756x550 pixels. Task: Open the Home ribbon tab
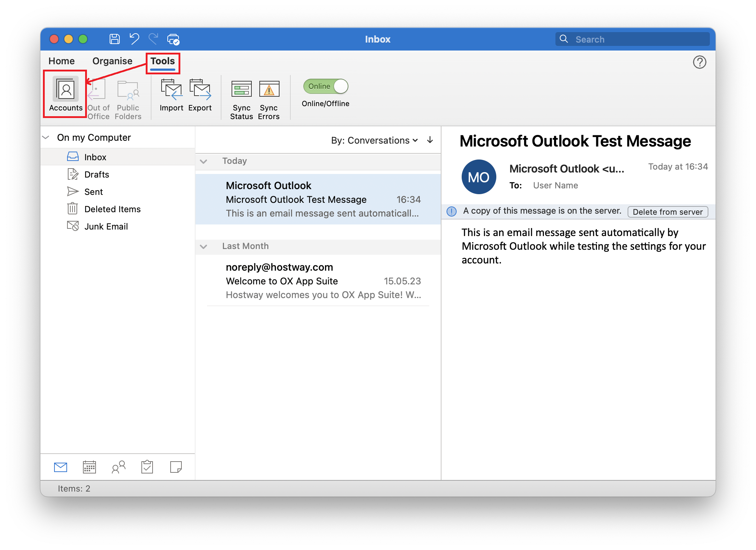(61, 61)
